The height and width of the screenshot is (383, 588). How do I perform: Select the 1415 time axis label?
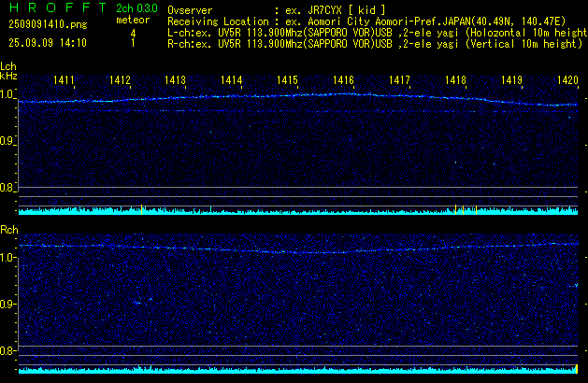[x=287, y=80]
